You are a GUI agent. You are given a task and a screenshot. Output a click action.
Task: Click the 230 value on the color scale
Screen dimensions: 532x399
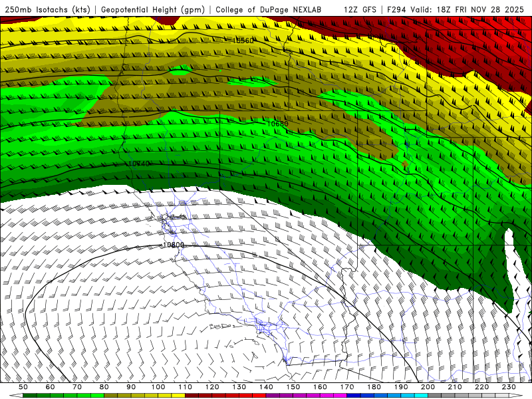click(509, 387)
